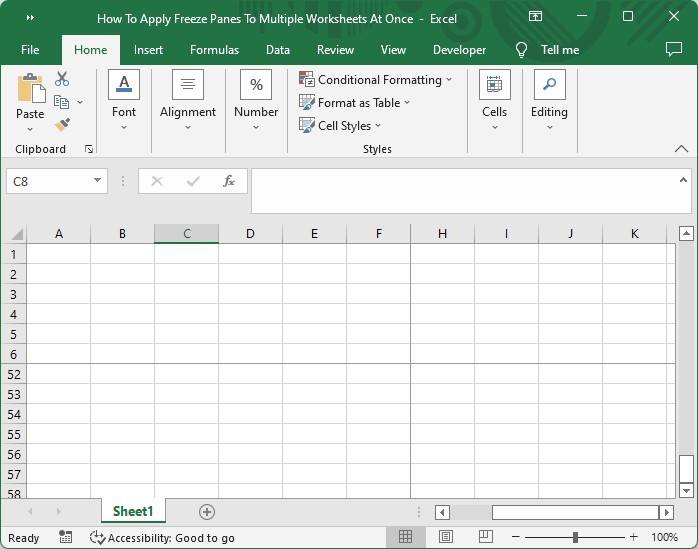Select the Sheet1 worksheet tab
The image size is (698, 549).
point(133,511)
